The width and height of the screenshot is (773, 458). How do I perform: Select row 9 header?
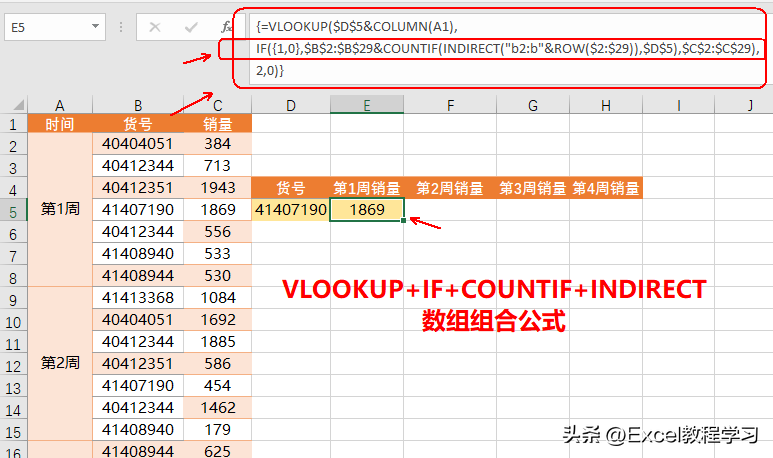tap(13, 300)
